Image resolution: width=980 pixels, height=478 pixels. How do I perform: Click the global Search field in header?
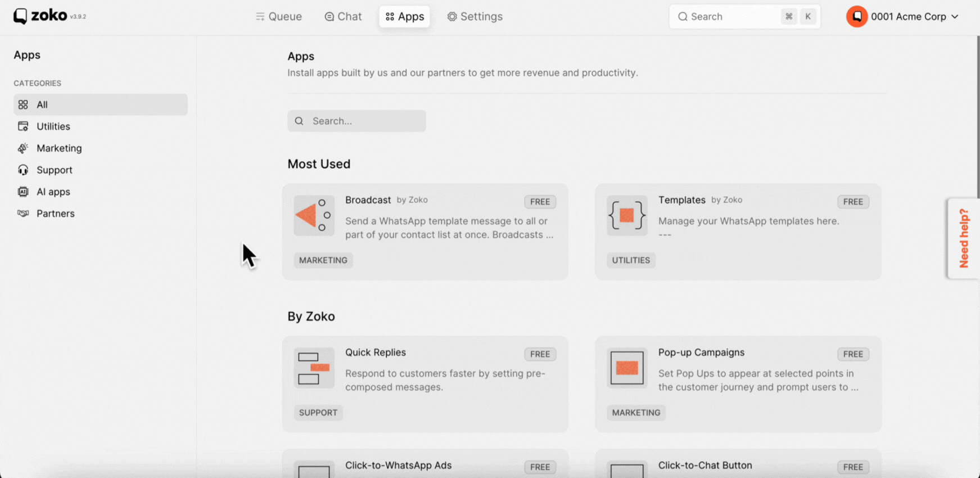[x=744, y=17]
